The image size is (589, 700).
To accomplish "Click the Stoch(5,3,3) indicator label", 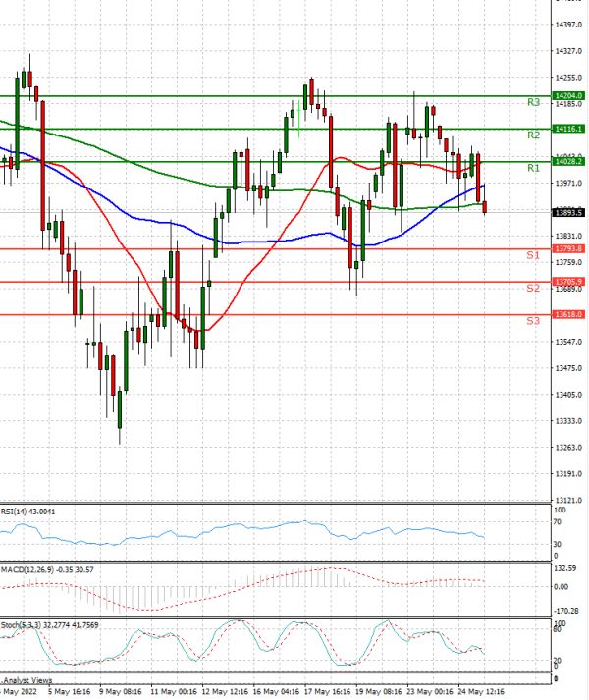I will (49, 625).
